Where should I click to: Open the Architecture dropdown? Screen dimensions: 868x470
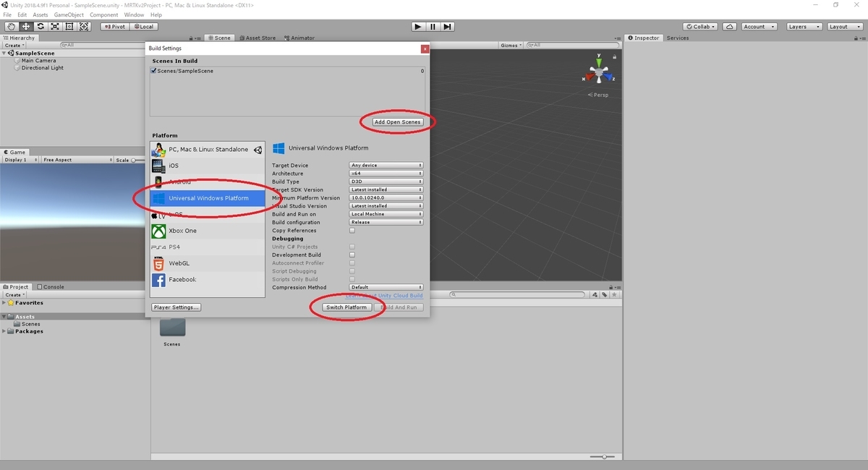pos(386,174)
